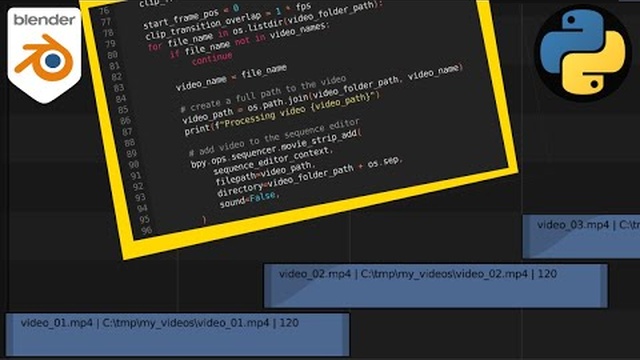Grab the right handle of video_01.mp4 strip
Image resolution: width=640 pixels, height=360 pixels.
coord(346,335)
